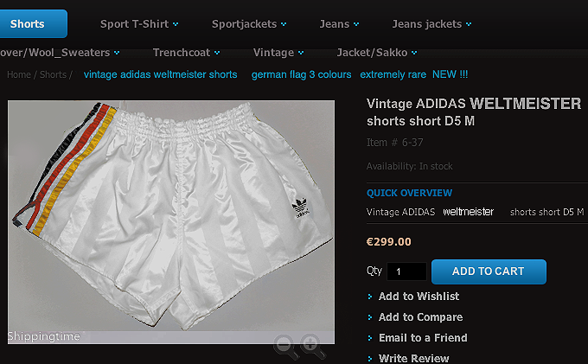Expand the Sportjackets menu arrow
Viewport: 588px width, 364px height.
284,24
